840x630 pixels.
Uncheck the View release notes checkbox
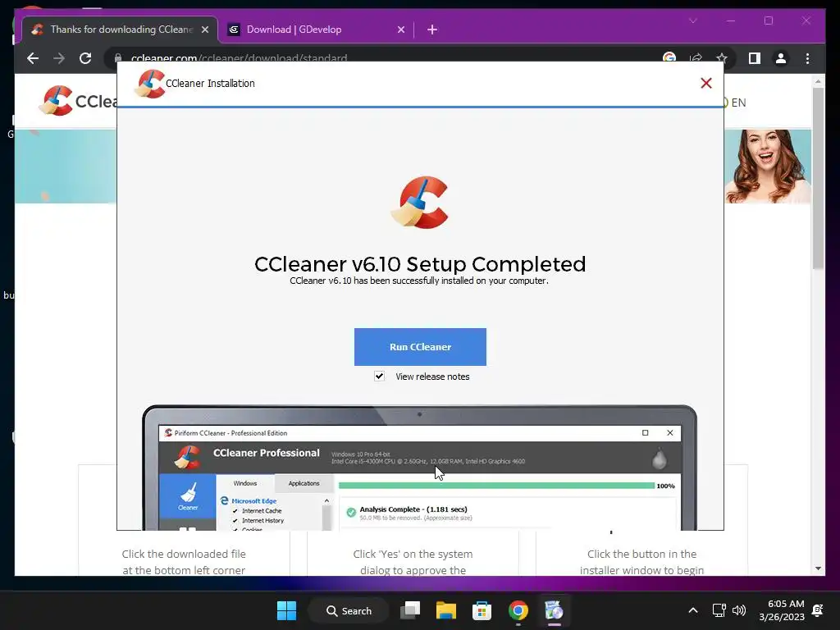pos(379,376)
